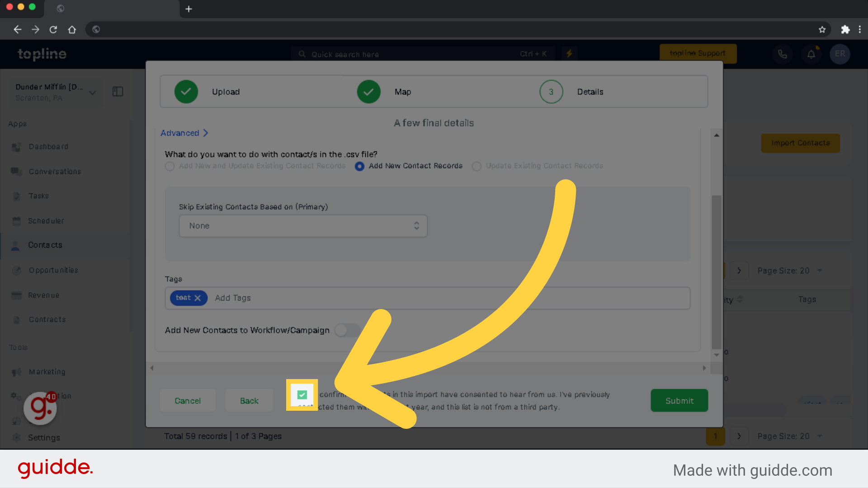
Task: Click the Back button to previous step
Action: point(248,400)
